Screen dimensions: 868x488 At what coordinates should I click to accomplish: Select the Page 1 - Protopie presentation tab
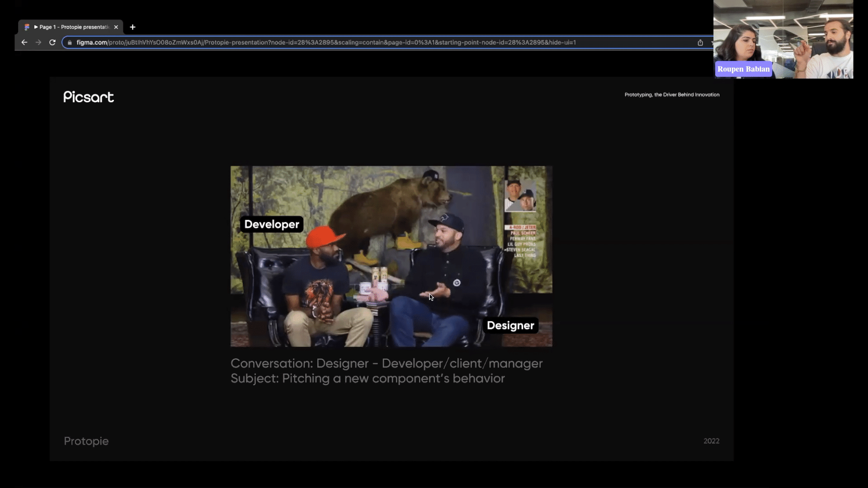pos(72,27)
